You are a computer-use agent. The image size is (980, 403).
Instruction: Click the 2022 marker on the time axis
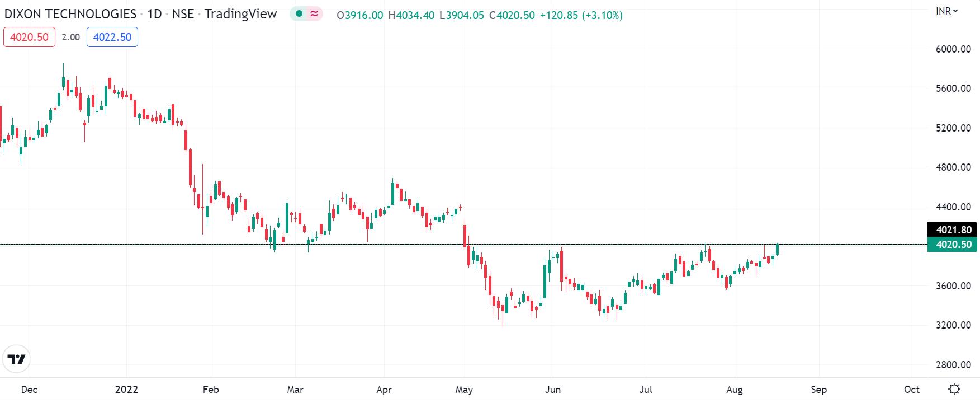[127, 390]
